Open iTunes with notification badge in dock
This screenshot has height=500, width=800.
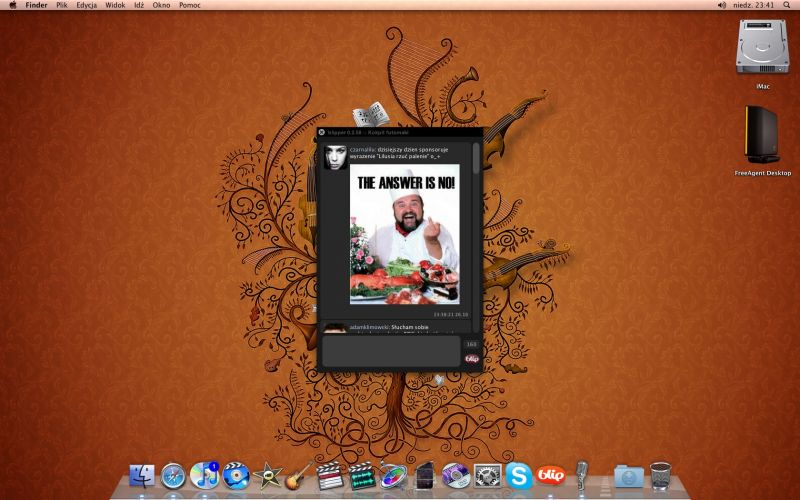(205, 475)
